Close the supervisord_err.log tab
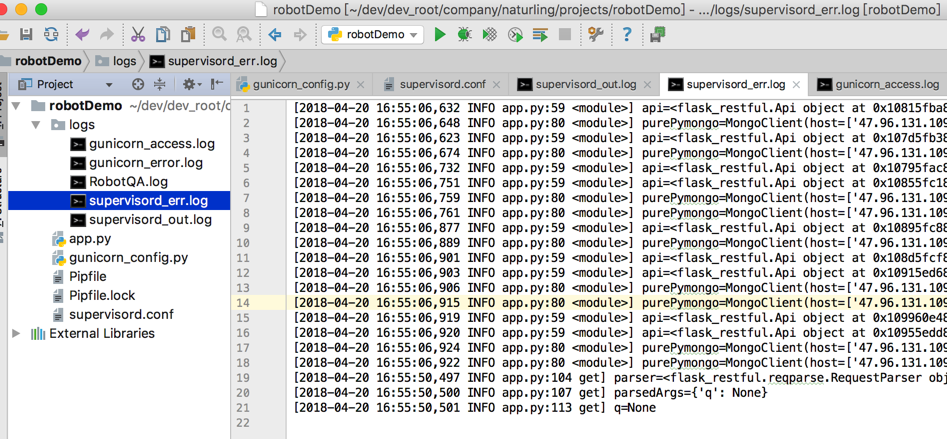Screen dimensions: 947x439 pos(796,85)
